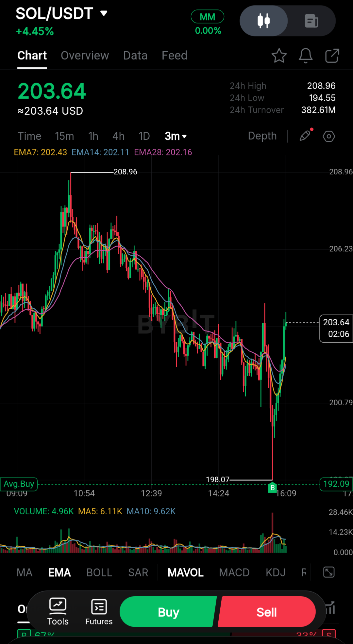The height and width of the screenshot is (644, 353).
Task: Open Futures trading icon
Action: click(99, 611)
